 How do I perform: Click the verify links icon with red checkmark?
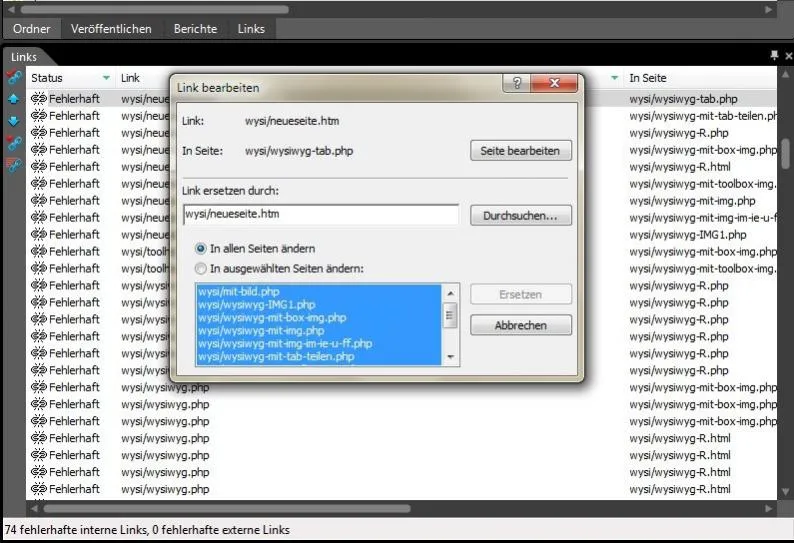click(x=14, y=77)
